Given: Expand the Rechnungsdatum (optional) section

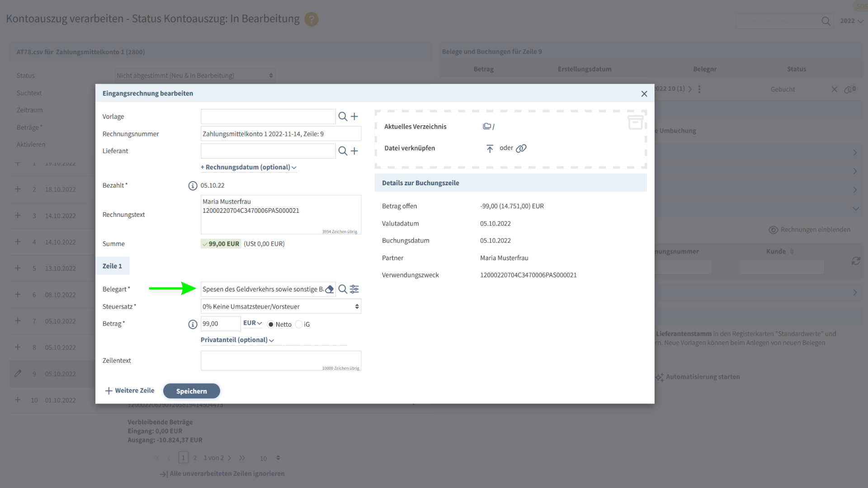Looking at the screenshot, I should tap(248, 167).
